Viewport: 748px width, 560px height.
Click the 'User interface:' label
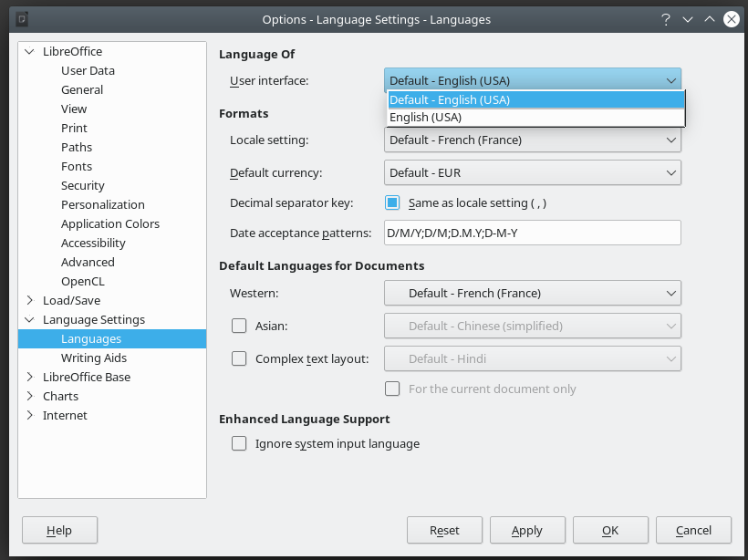(269, 80)
